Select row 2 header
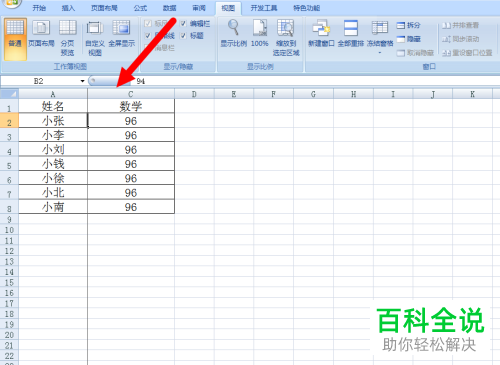 pos(9,120)
